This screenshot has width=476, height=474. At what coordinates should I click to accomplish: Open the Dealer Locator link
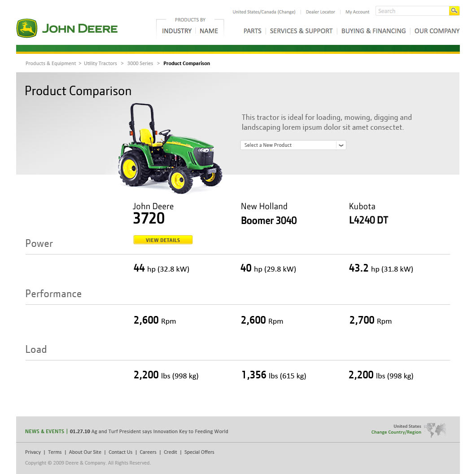click(x=320, y=12)
